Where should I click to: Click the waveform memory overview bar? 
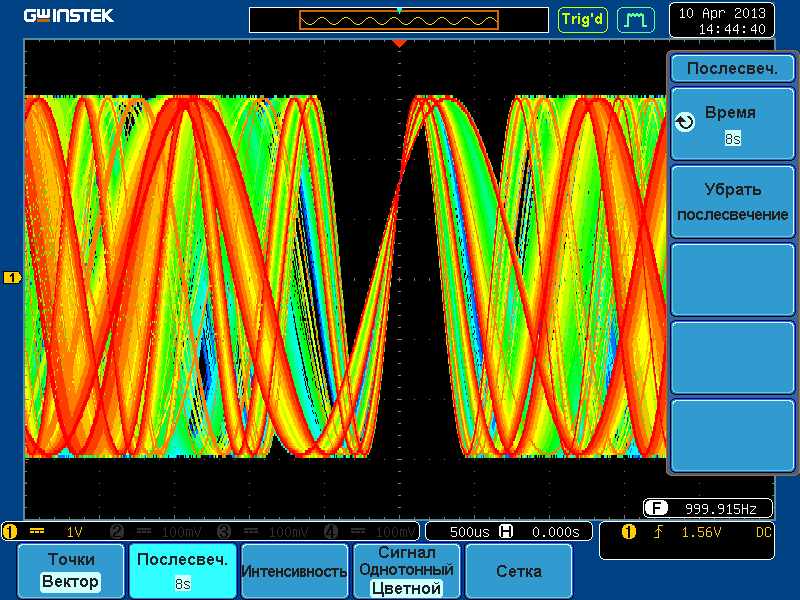(x=399, y=20)
